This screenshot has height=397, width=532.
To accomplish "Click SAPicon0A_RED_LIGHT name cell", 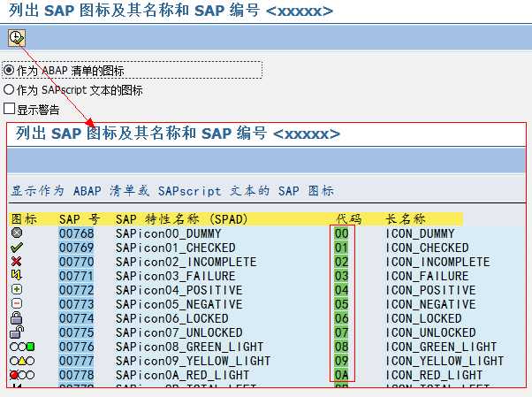I will pyautogui.click(x=183, y=375).
